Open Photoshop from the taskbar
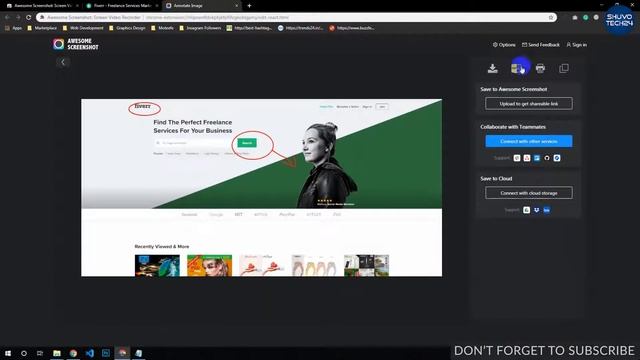The width and height of the screenshot is (640, 360). pyautogui.click(x=106, y=353)
